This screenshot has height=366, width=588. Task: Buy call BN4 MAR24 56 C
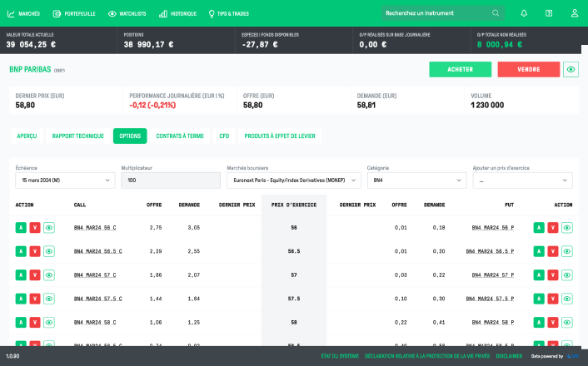tap(21, 227)
